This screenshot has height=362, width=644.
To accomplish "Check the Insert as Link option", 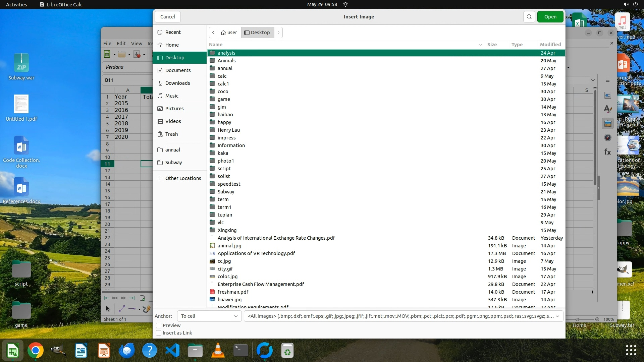I will click(159, 333).
